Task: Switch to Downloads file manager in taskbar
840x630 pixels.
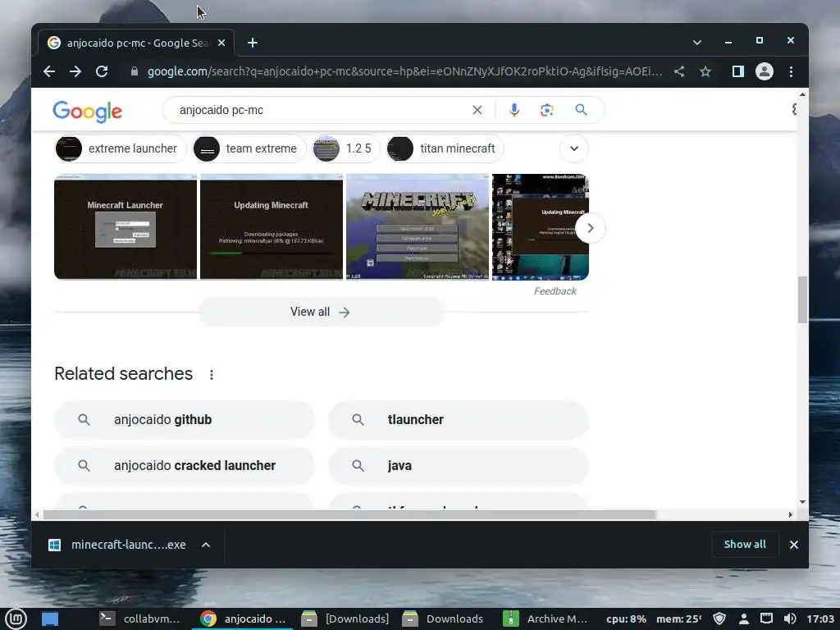Action: point(443,619)
